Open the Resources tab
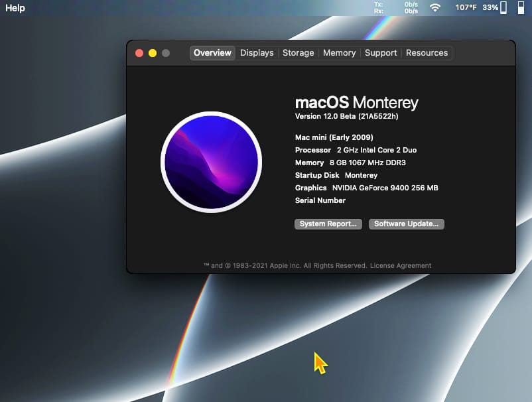Screen dimensions: 532x402 click(427, 53)
